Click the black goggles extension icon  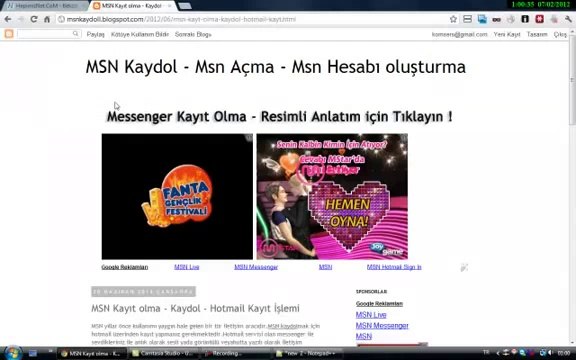(496, 19)
